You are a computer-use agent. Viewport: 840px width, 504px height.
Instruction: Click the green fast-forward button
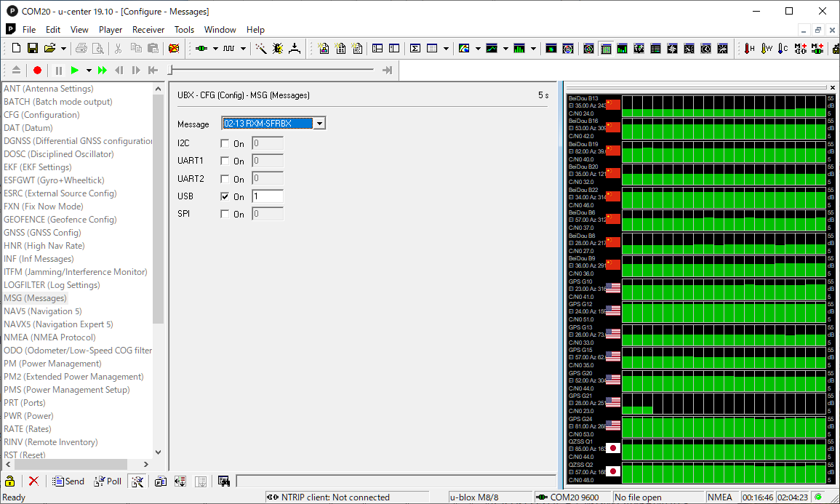(103, 70)
